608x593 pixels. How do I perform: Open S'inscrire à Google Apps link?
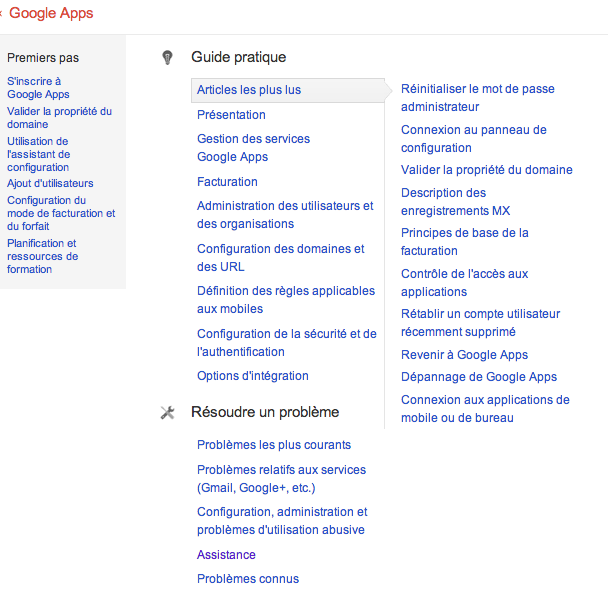[38, 88]
